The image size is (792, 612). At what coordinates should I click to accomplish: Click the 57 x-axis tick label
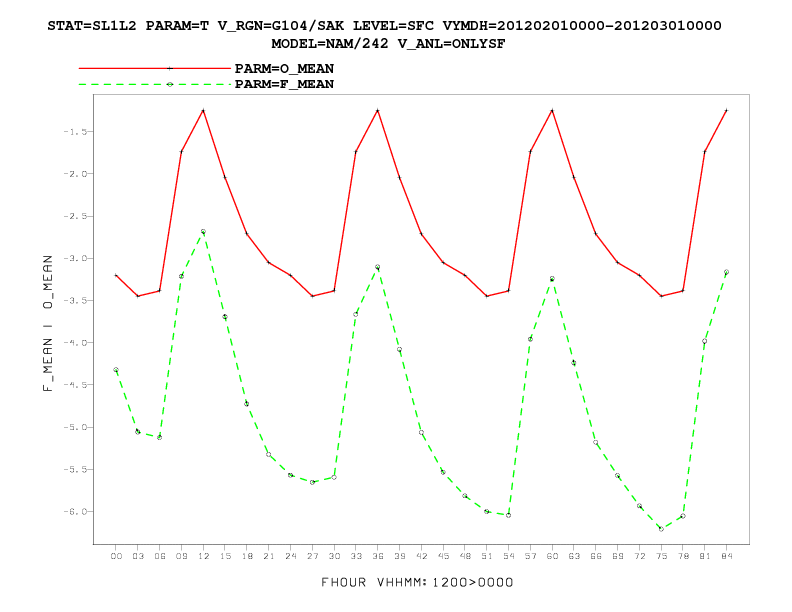[x=530, y=556]
